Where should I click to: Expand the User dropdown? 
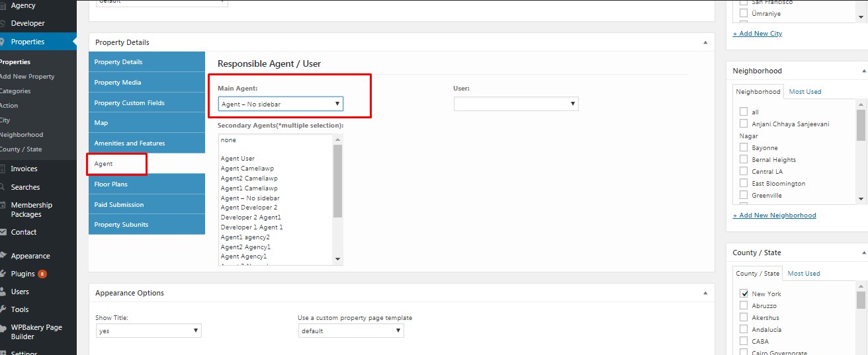click(515, 104)
